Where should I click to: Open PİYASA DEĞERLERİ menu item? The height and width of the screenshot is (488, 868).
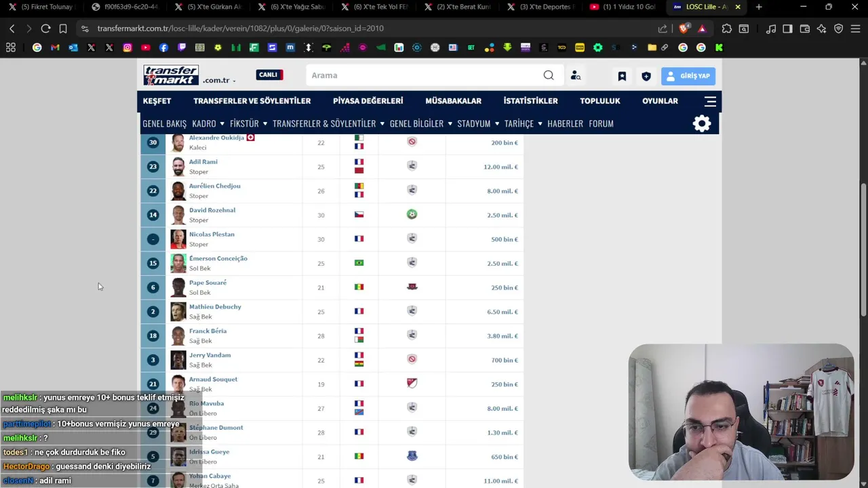[368, 101]
